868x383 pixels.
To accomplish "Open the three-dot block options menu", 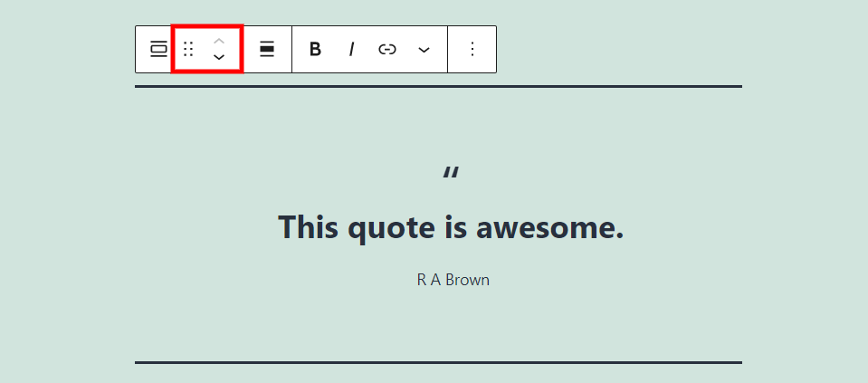I will click(472, 49).
